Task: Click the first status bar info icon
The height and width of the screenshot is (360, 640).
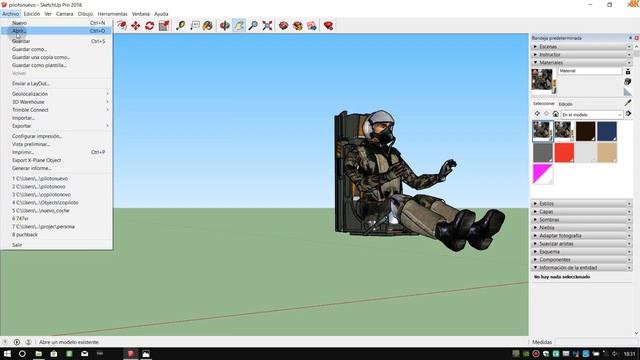Action: (5, 342)
